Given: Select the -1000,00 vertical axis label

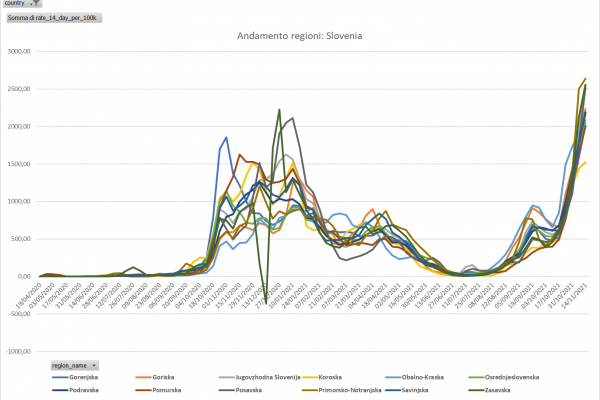Looking at the screenshot, I should pyautogui.click(x=18, y=351).
